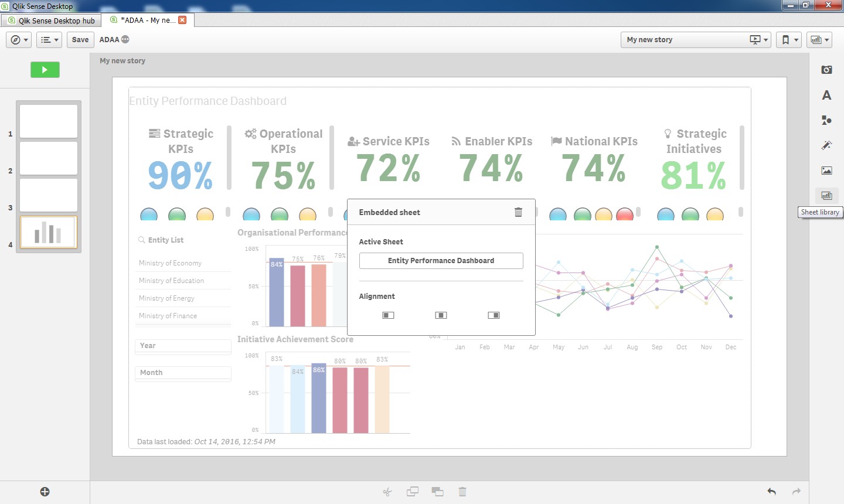
Task: Click the undo arrow
Action: 771,492
